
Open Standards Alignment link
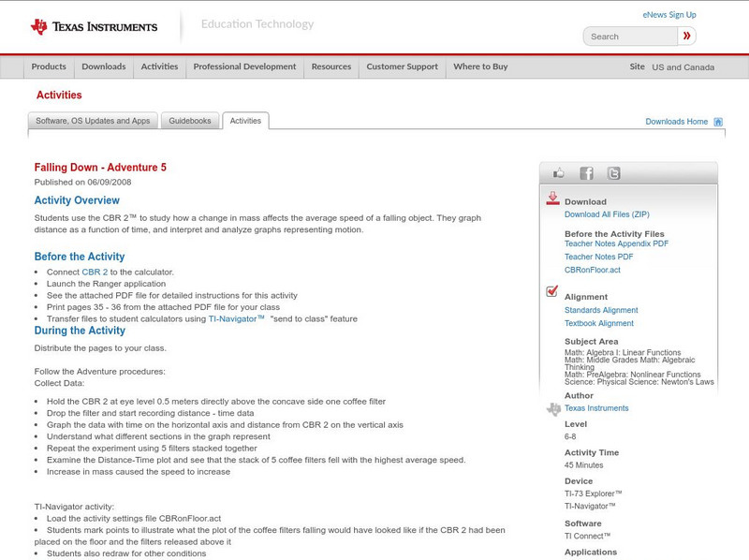[601, 310]
